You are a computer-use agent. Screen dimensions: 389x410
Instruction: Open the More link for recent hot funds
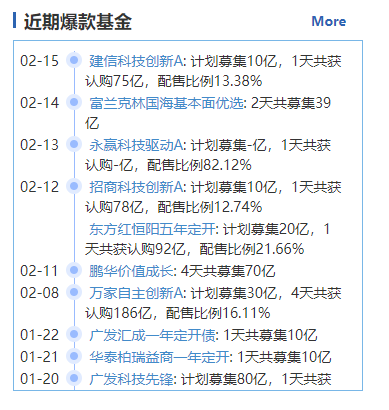tap(329, 21)
